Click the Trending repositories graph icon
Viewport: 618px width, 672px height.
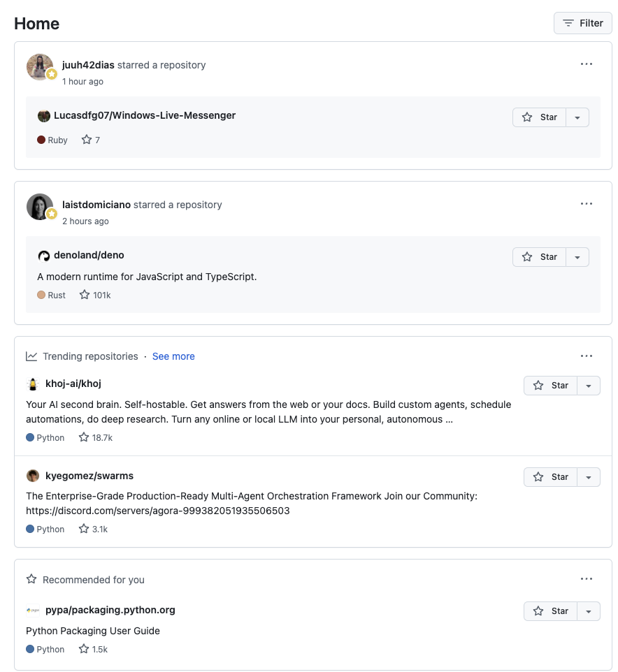point(31,356)
